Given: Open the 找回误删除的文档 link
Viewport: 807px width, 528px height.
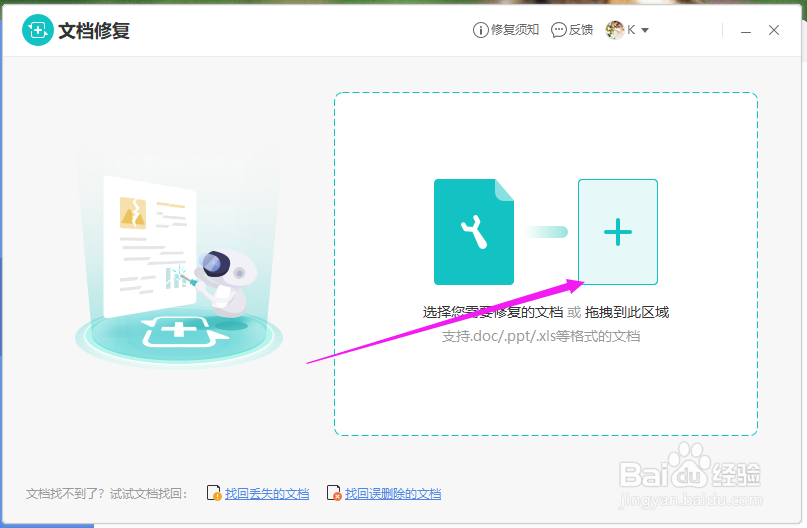Looking at the screenshot, I should [393, 494].
